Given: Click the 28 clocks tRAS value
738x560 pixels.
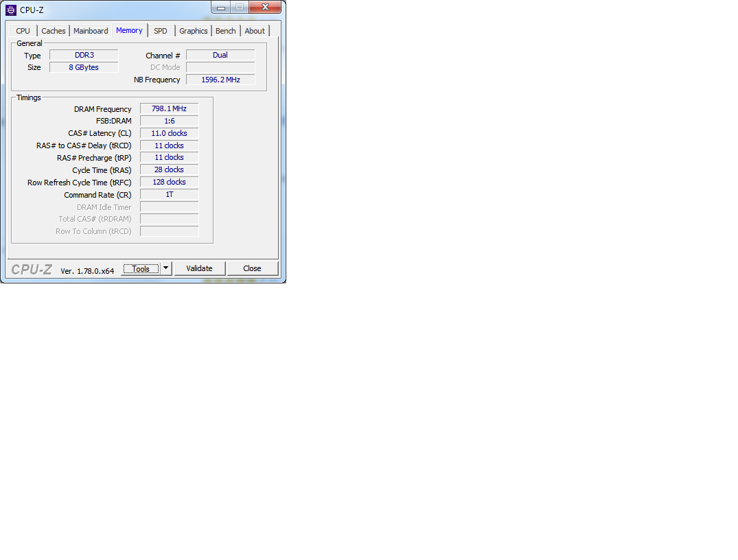Looking at the screenshot, I should pos(169,170).
